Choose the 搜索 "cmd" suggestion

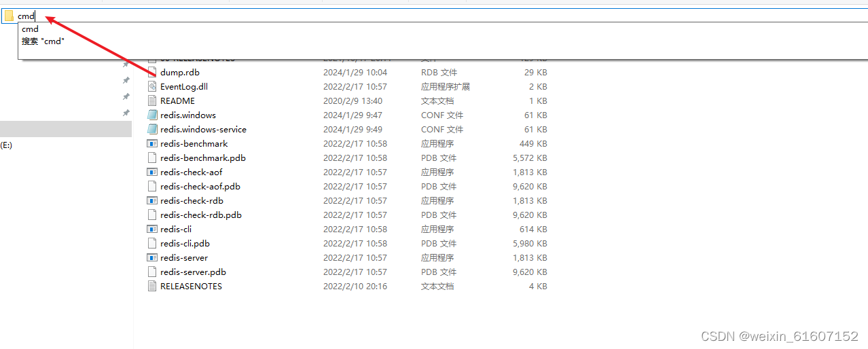click(43, 41)
